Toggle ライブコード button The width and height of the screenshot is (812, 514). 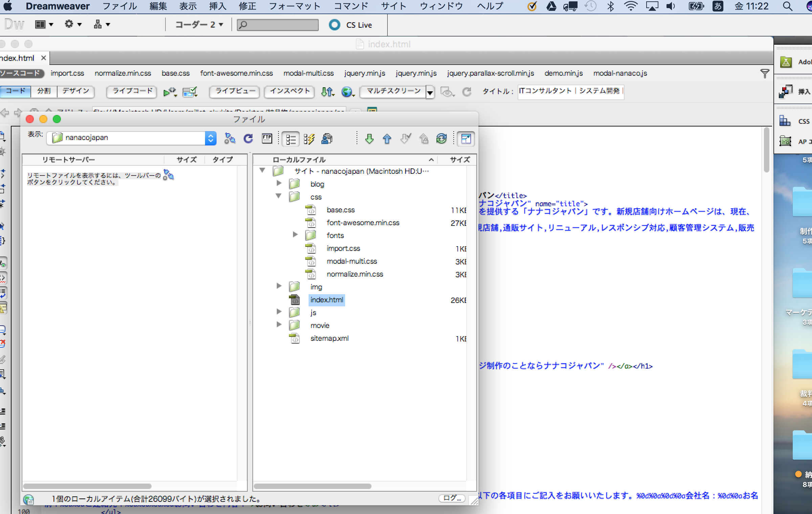(x=132, y=91)
